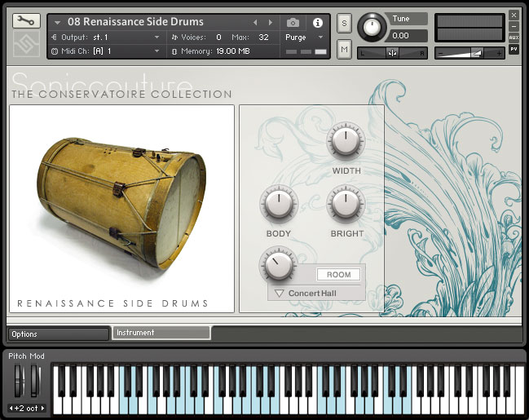Mute the instrument with M button
The height and width of the screenshot is (420, 529).
pyautogui.click(x=344, y=49)
